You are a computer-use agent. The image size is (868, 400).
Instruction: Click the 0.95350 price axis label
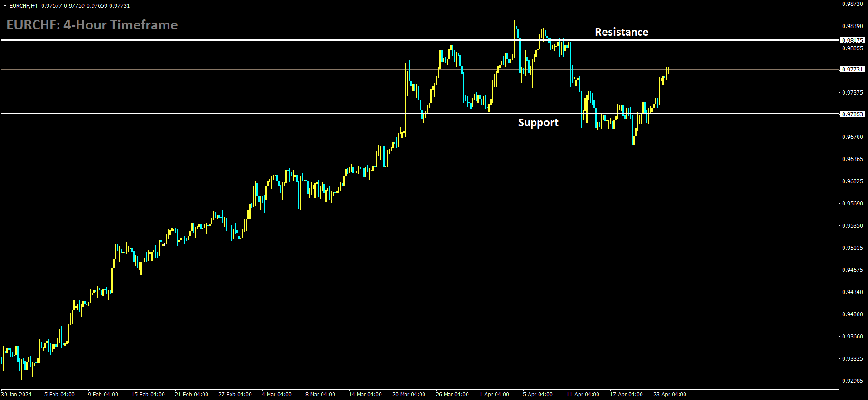852,225
